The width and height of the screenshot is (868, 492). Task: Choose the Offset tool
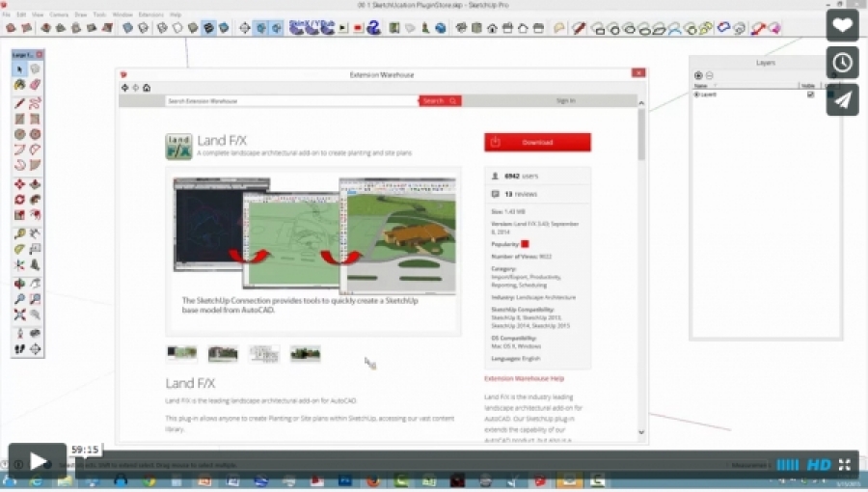[x=35, y=215]
